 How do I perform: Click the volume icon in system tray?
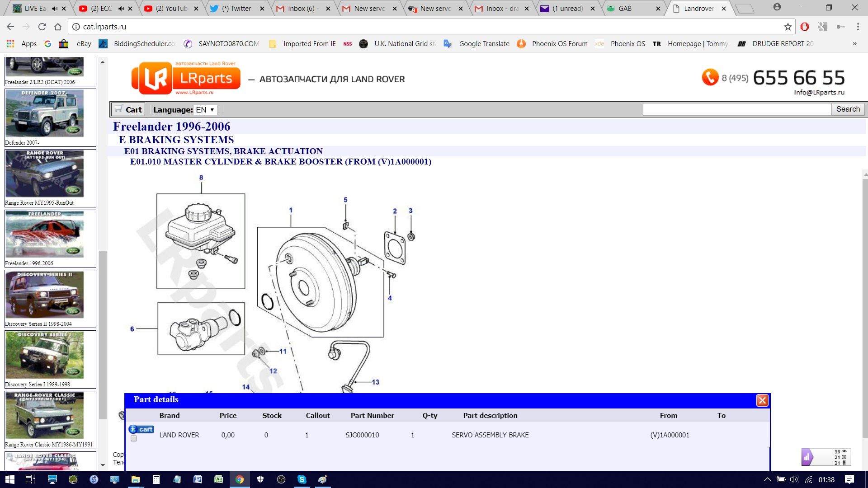click(x=794, y=479)
